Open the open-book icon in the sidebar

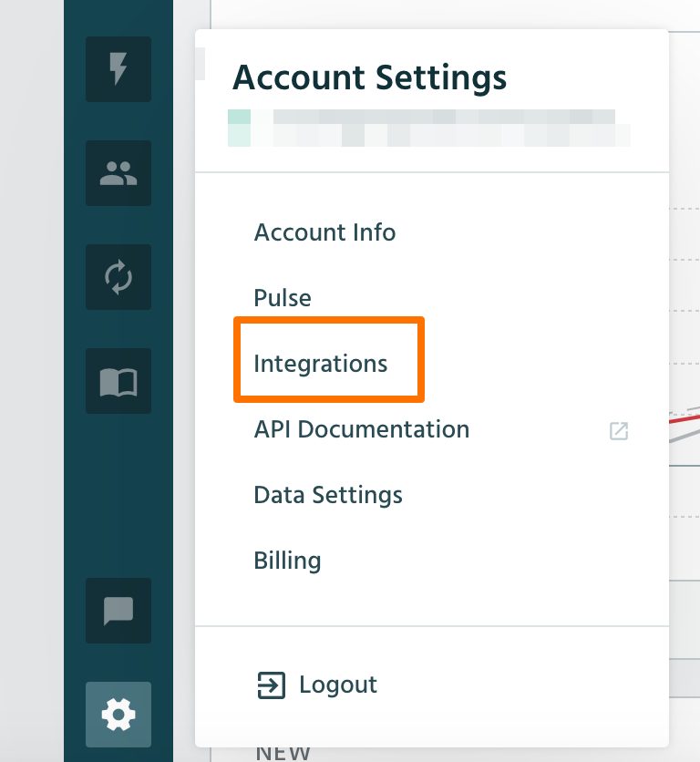[x=118, y=381]
